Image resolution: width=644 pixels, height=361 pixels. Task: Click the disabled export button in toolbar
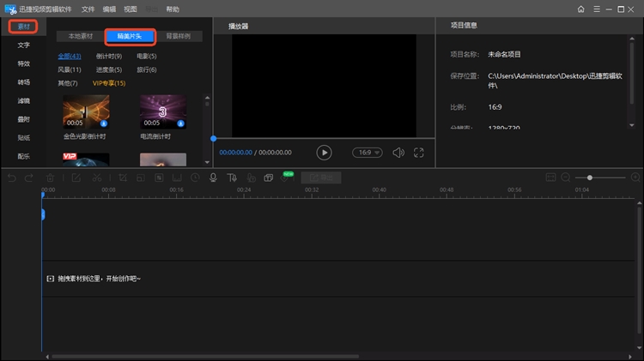[321, 177]
